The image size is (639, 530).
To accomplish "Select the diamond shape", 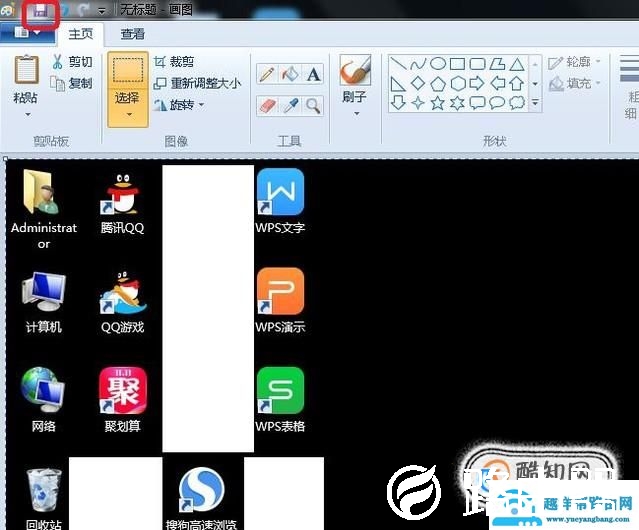I will click(x=418, y=84).
